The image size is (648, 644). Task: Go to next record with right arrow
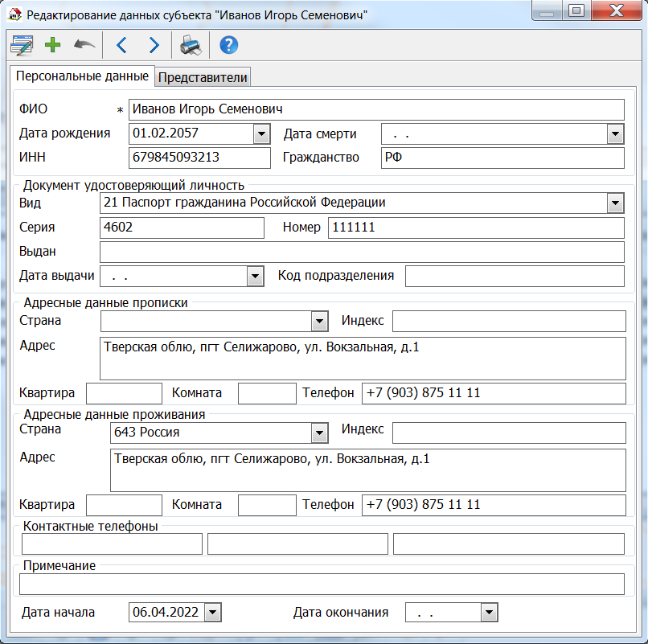(154, 45)
